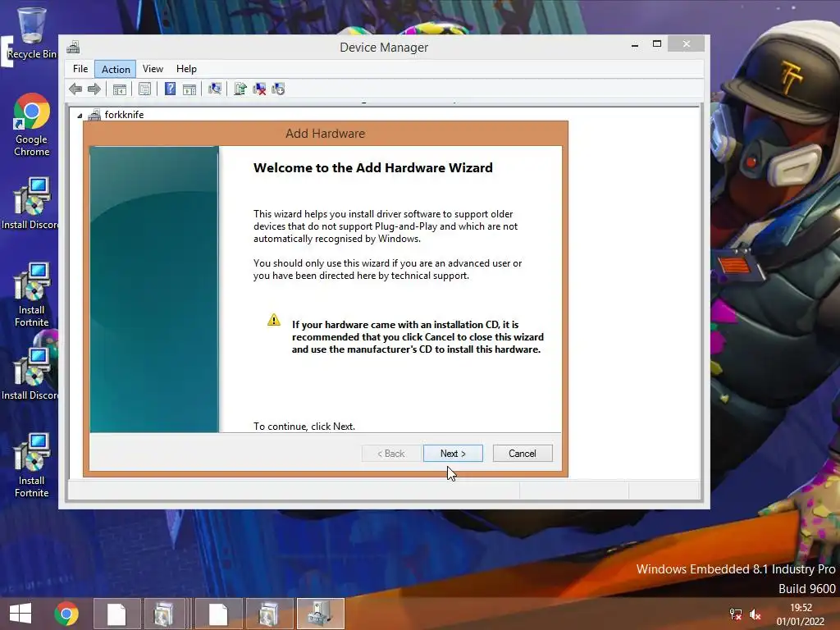Viewport: 840px width, 630px height.
Task: Click the network status tray icon
Action: 736,614
